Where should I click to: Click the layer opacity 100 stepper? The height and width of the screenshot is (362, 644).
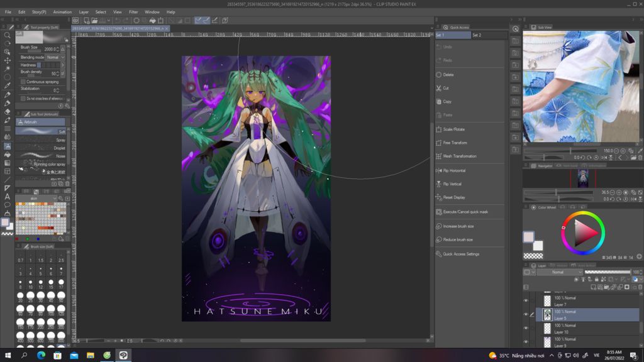click(x=641, y=271)
